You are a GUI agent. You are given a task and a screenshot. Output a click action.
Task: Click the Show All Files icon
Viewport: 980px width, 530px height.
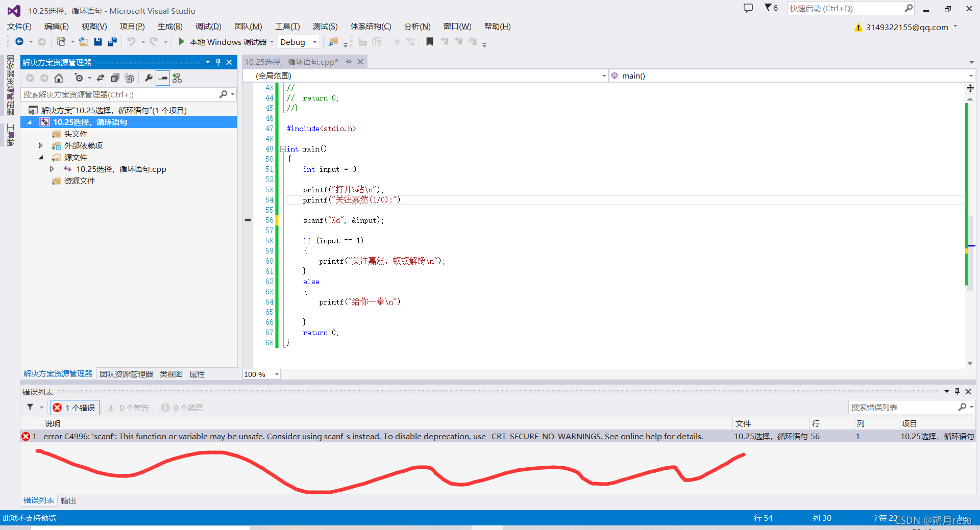(129, 78)
